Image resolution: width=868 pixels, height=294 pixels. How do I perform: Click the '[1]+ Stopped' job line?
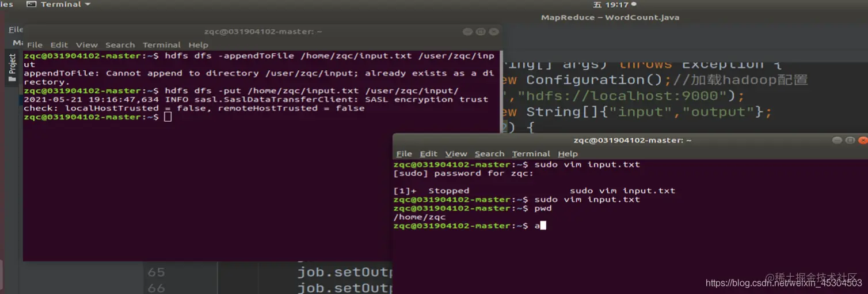pyautogui.click(x=534, y=190)
